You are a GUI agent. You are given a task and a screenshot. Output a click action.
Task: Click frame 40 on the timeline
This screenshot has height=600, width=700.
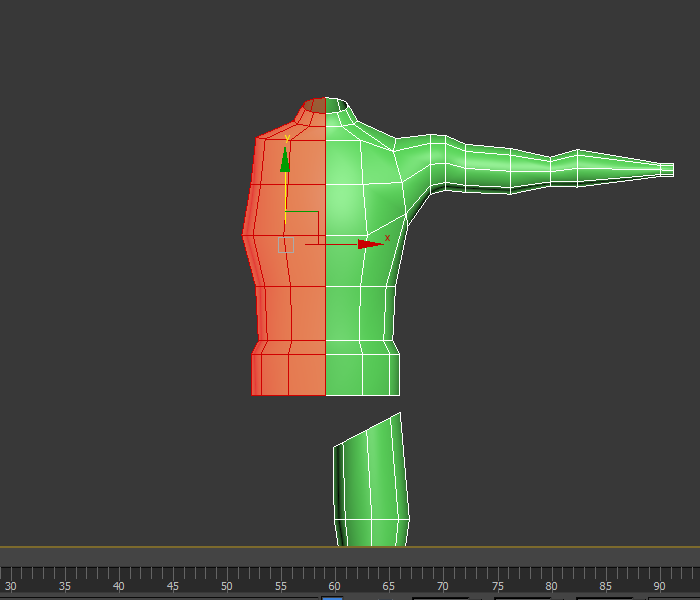coord(118,586)
